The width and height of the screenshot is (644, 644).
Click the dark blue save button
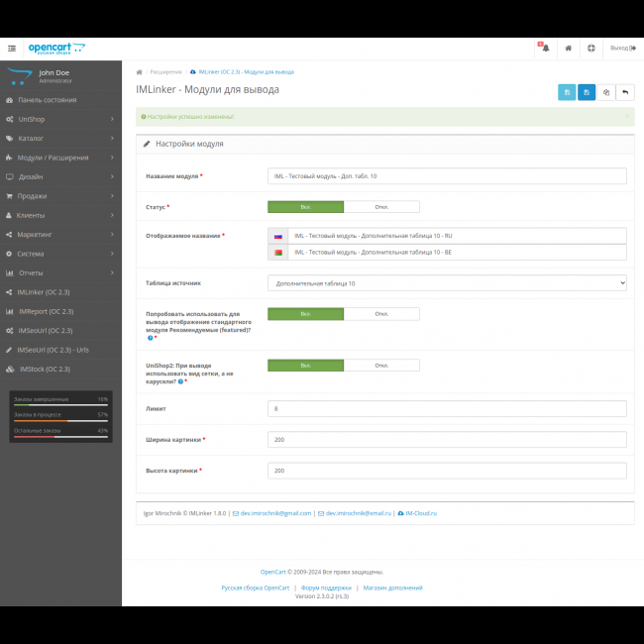pos(587,92)
